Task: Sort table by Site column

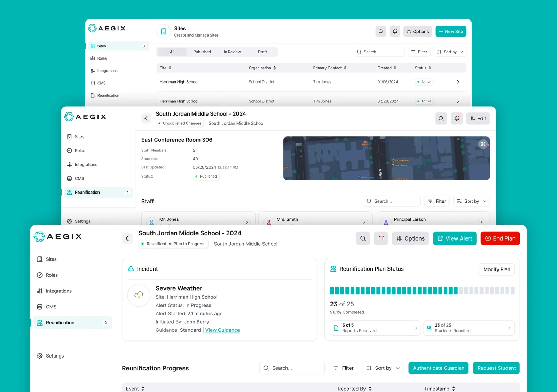Action: (165, 68)
